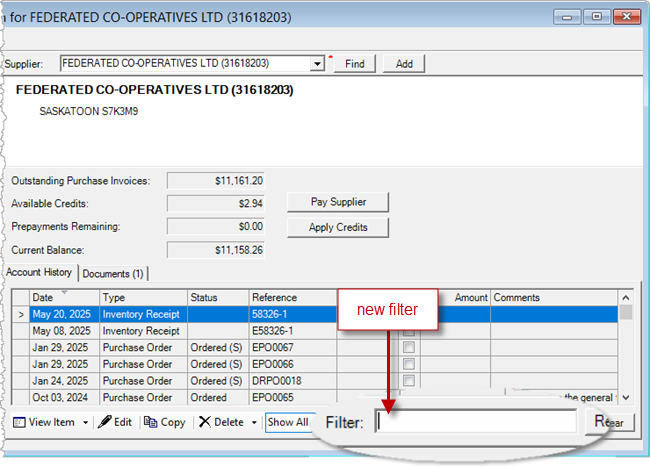Click the Prepayments Remaining value $0.00
Image resolution: width=650 pixels, height=467 pixels.
(x=216, y=226)
